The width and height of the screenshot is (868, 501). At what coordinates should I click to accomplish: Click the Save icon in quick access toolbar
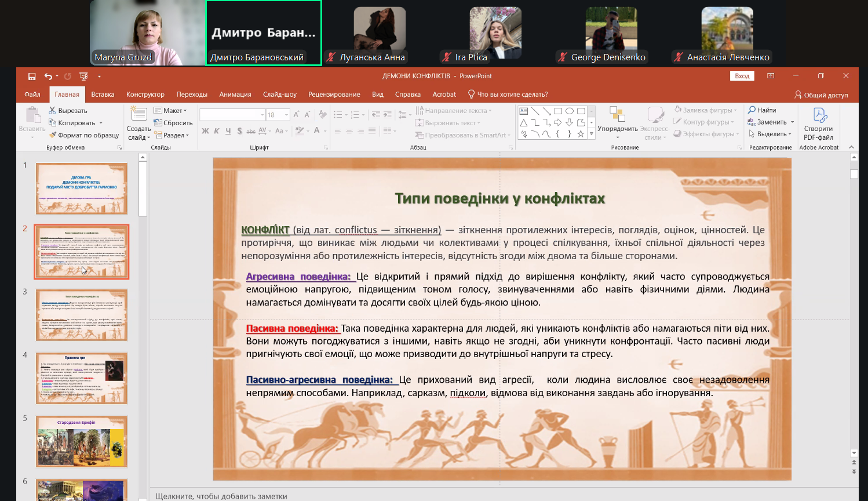pyautogui.click(x=32, y=76)
